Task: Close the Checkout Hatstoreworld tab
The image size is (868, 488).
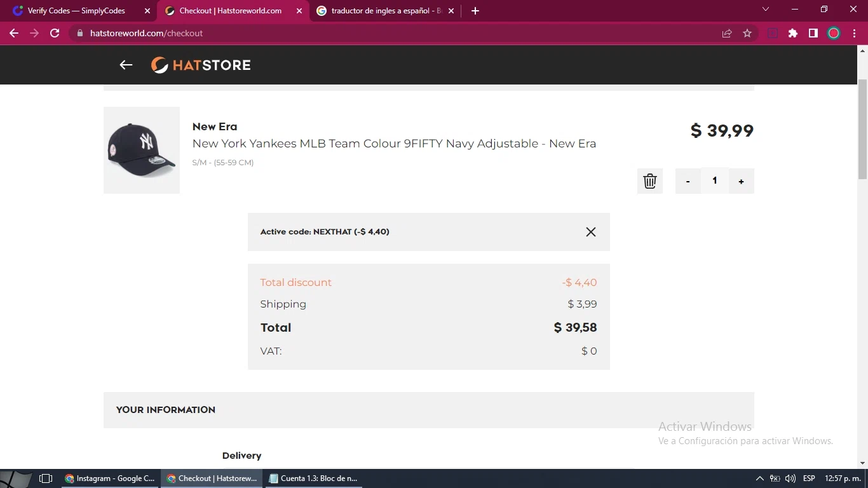Action: click(x=299, y=11)
